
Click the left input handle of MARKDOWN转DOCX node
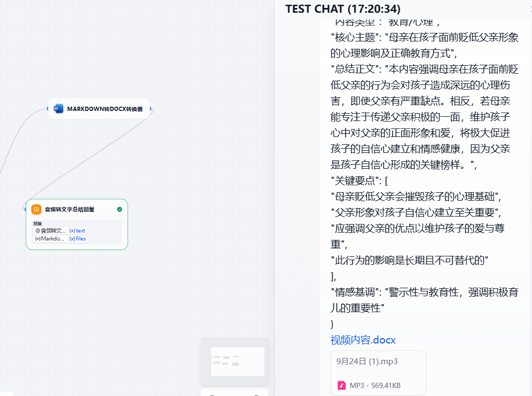(48, 109)
